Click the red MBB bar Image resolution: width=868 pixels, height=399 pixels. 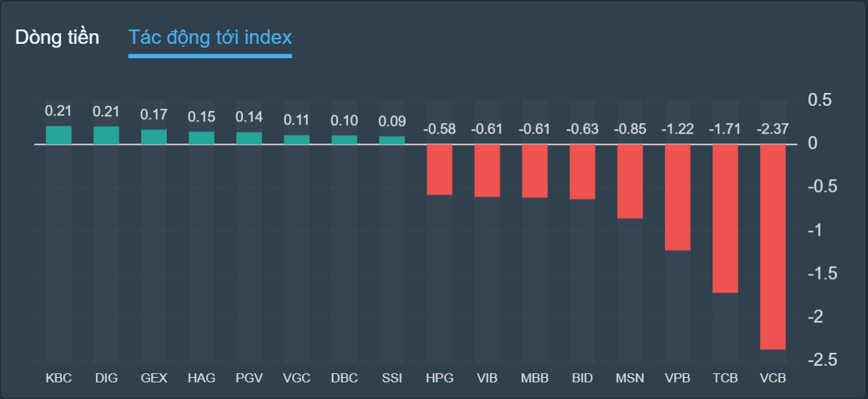(534, 171)
